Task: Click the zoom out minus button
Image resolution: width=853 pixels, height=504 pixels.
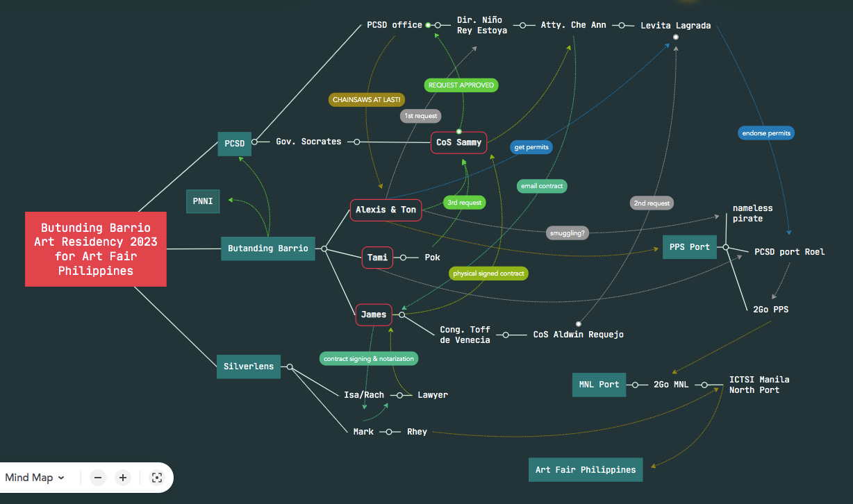Action: (x=99, y=478)
